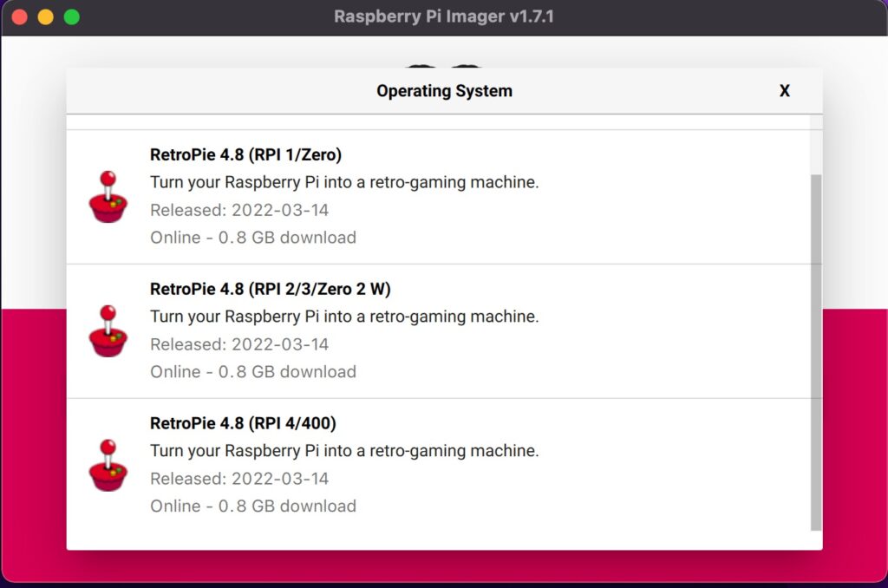Click joystick icon for RetroPie RPI 2/3/Zero 2 W
This screenshot has width=888, height=588.
pos(108,330)
